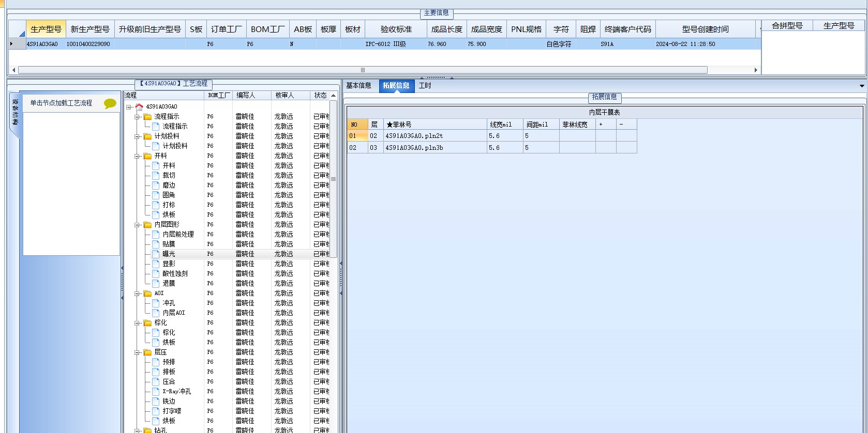Click the document icon next to 冲孔

click(x=156, y=303)
